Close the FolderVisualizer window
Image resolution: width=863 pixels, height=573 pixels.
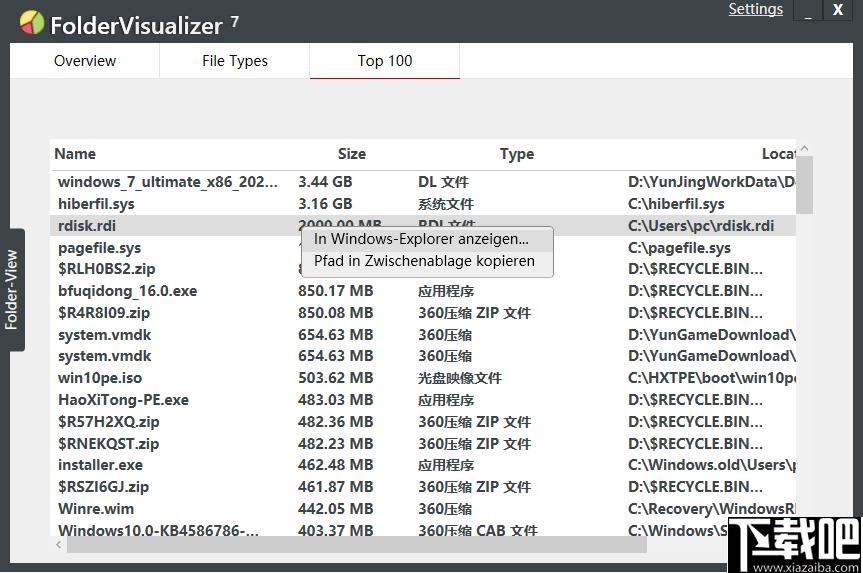click(x=838, y=10)
